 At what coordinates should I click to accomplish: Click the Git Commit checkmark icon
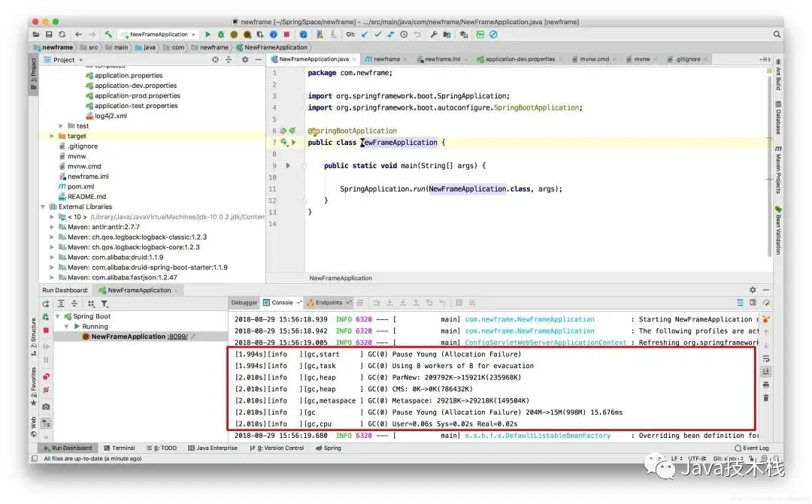click(377, 34)
